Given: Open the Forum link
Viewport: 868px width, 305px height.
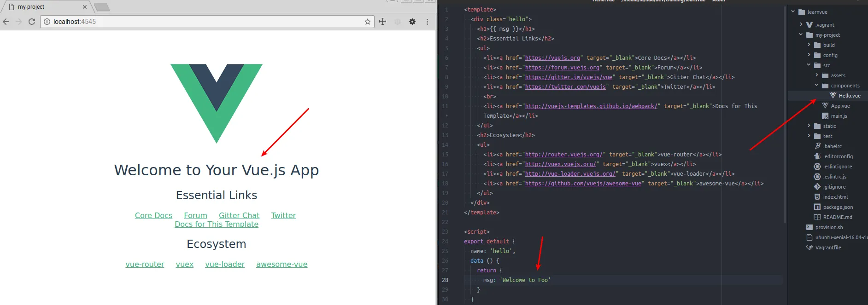Looking at the screenshot, I should coord(195,215).
